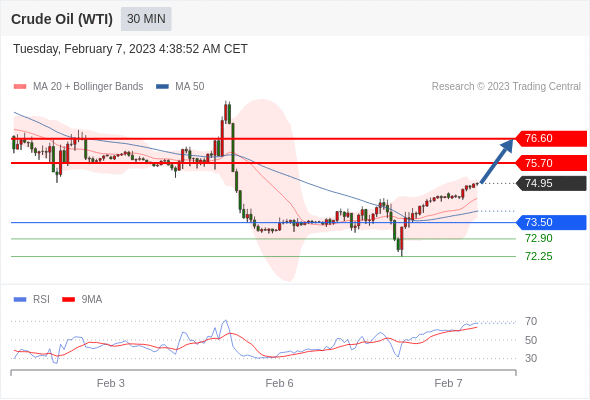Click the MA 50 legend swatch

pos(162,87)
